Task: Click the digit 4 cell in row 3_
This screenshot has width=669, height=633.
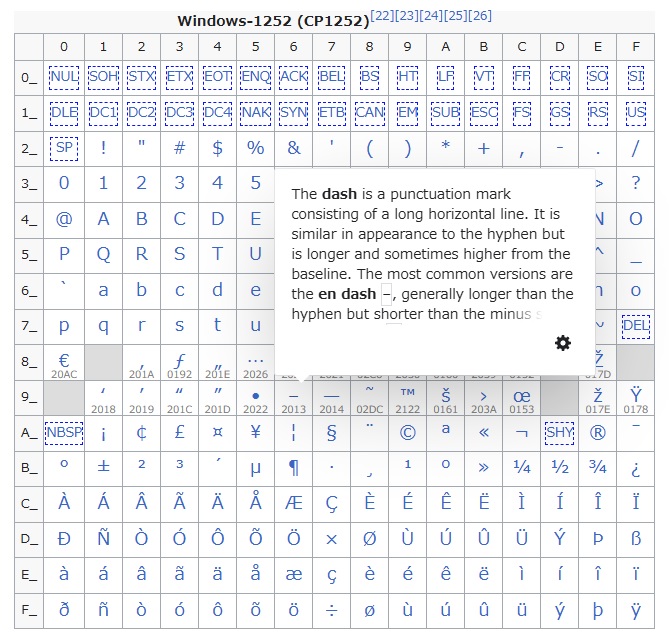Action: (x=217, y=184)
